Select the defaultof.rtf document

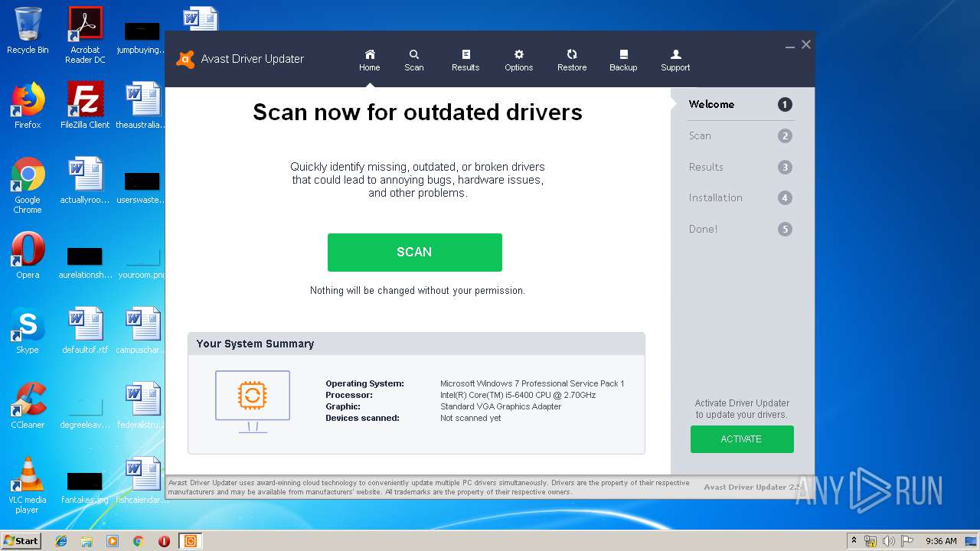click(85, 331)
